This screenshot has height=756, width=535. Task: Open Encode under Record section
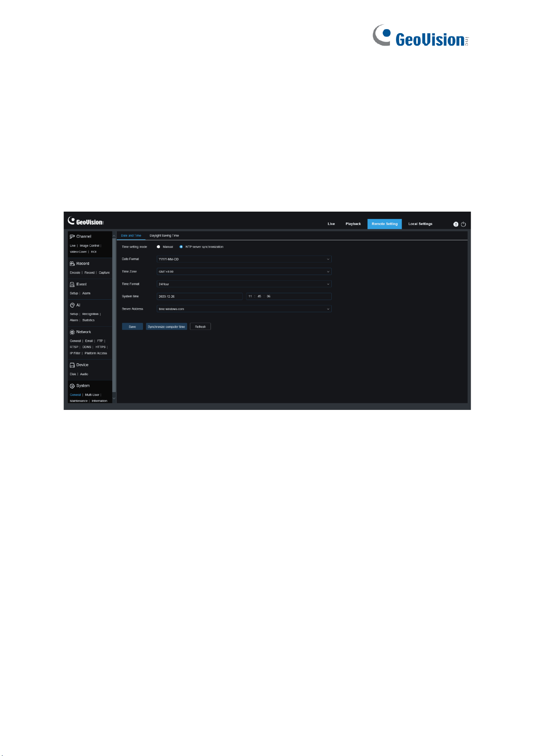pyautogui.click(x=75, y=273)
